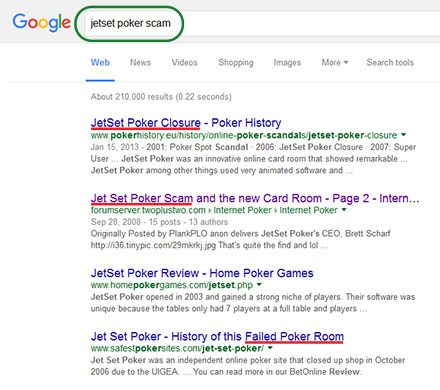Image resolution: width=440 pixels, height=390 pixels.
Task: Click snippet starting 'Jan 15, 2013 - 2001: Poker Spot Scandal'
Action: pyautogui.click(x=253, y=159)
